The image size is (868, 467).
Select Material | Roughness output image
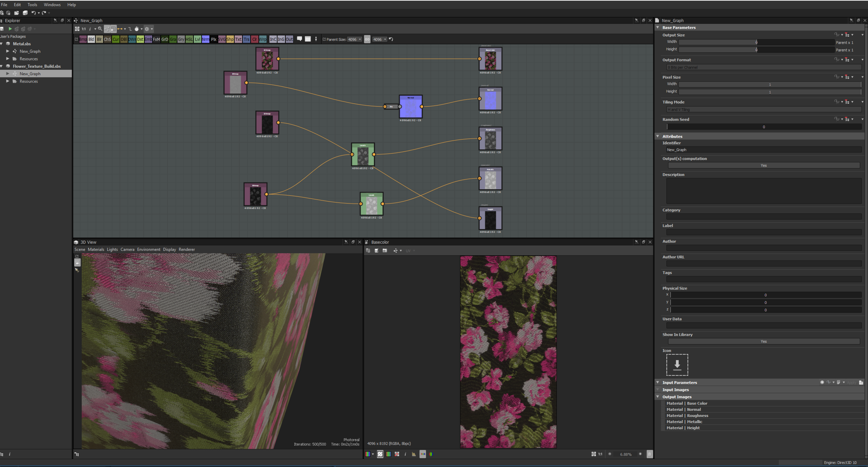point(687,416)
